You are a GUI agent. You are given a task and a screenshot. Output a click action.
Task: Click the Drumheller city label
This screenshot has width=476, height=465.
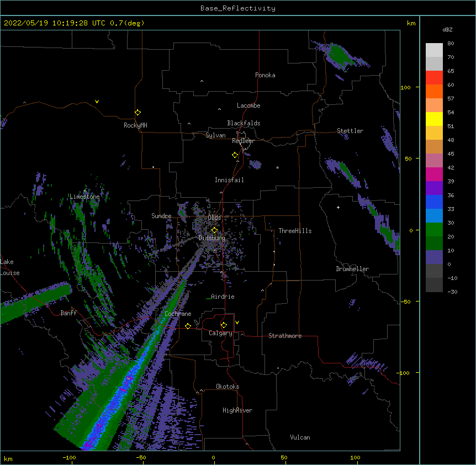click(352, 269)
